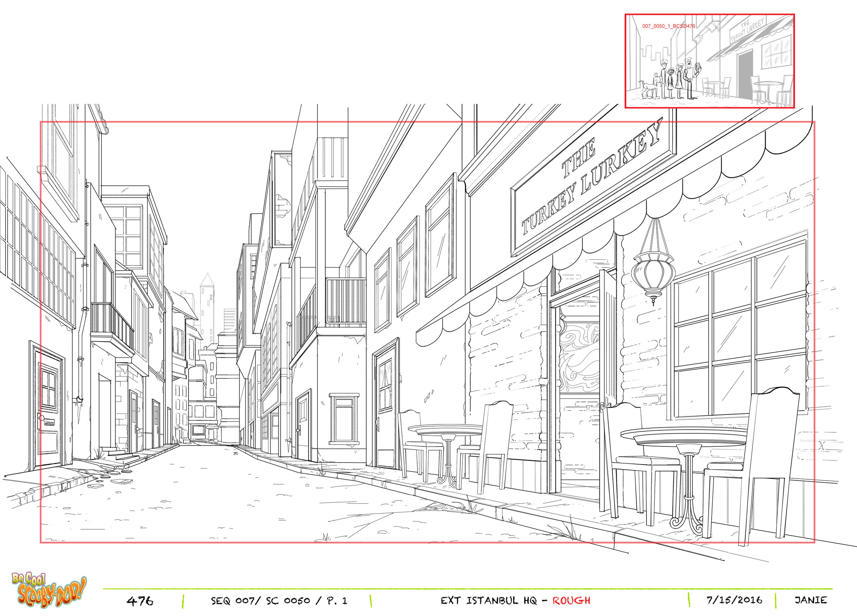Click the artist name 'JANIE'
This screenshot has width=857, height=616.
click(x=811, y=600)
